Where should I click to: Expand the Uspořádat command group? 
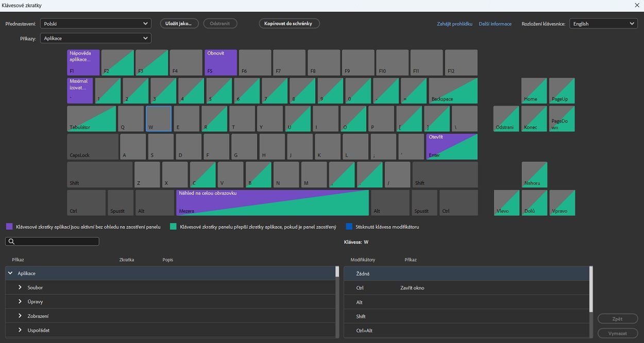[x=20, y=330]
